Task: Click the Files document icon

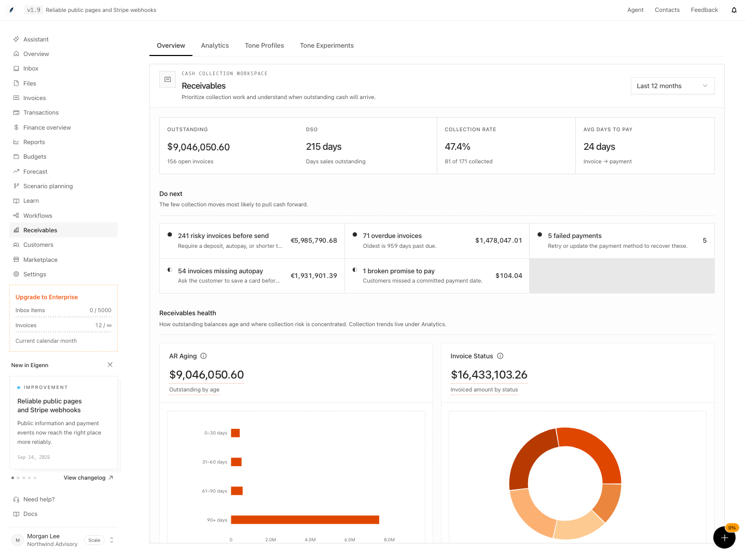Action: (16, 83)
